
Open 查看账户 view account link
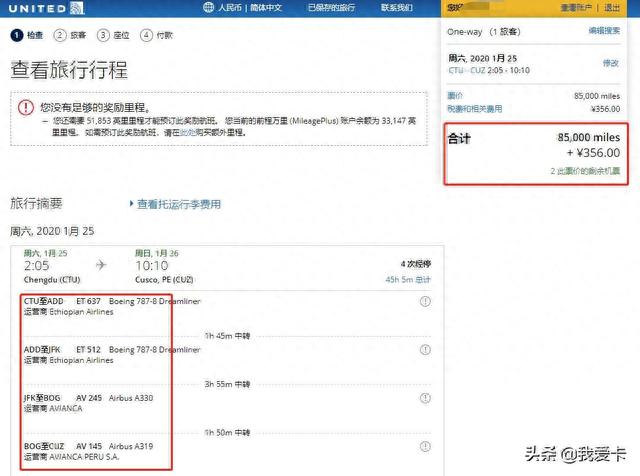(x=576, y=8)
